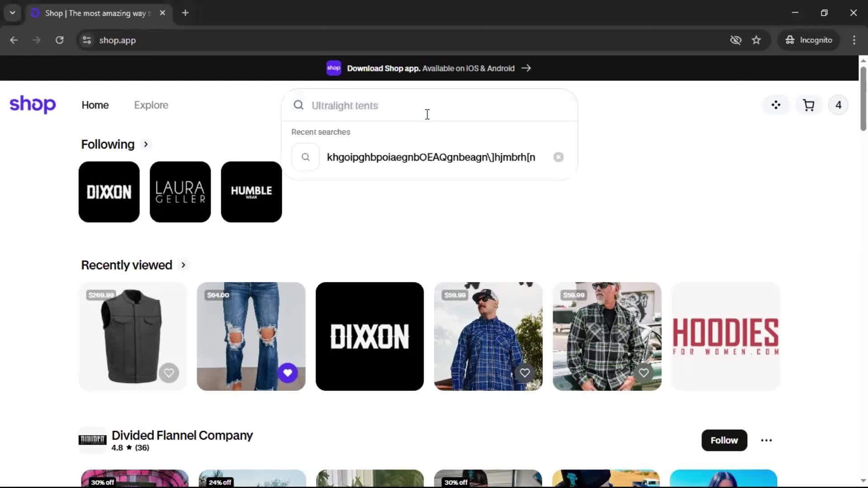Go to the Home tab

point(95,105)
